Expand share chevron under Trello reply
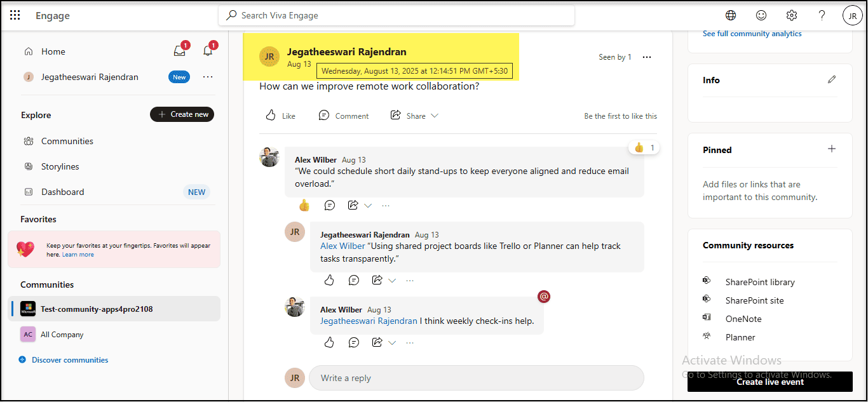 [392, 281]
